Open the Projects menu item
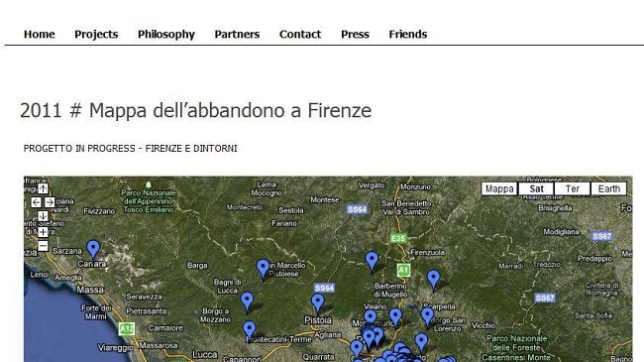644x362 pixels. click(x=96, y=34)
